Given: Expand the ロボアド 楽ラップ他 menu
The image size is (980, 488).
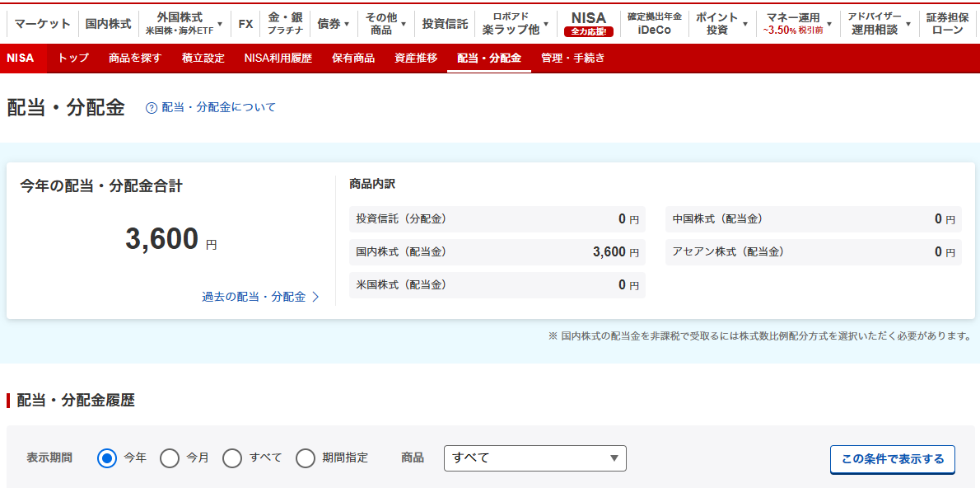Looking at the screenshot, I should tap(516, 24).
